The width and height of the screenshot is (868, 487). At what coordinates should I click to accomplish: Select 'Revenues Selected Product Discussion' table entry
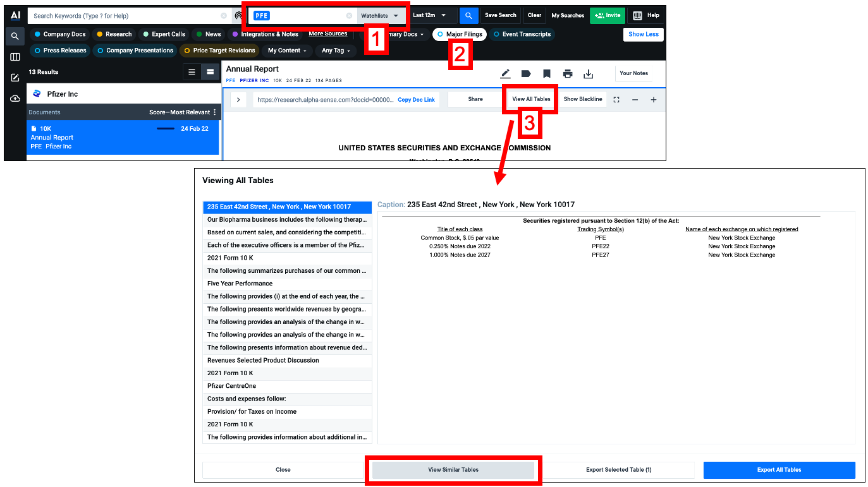pyautogui.click(x=287, y=360)
